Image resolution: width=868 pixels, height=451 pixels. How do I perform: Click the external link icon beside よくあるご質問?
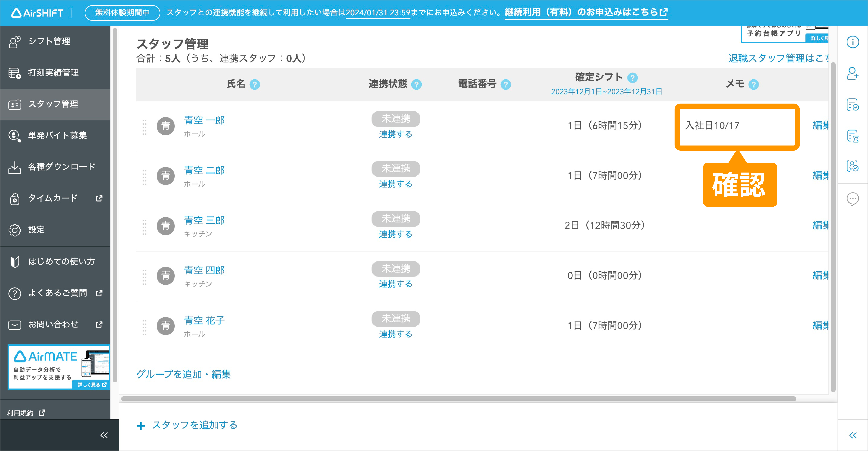point(99,293)
